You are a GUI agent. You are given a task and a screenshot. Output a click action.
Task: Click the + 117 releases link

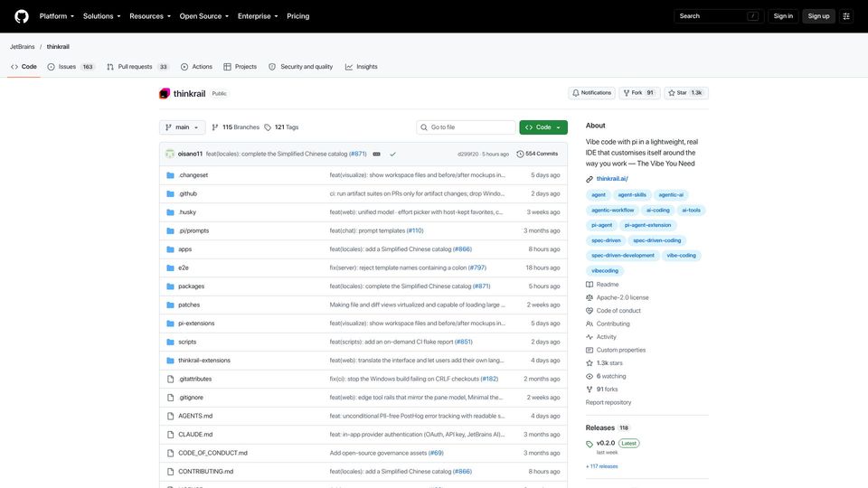[602, 466]
